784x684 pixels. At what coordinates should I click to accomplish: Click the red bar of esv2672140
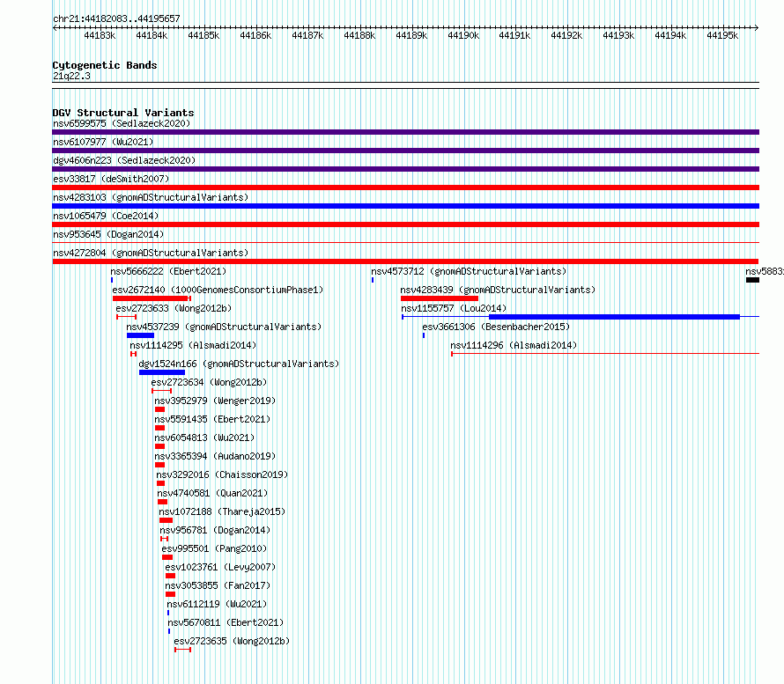[151, 298]
